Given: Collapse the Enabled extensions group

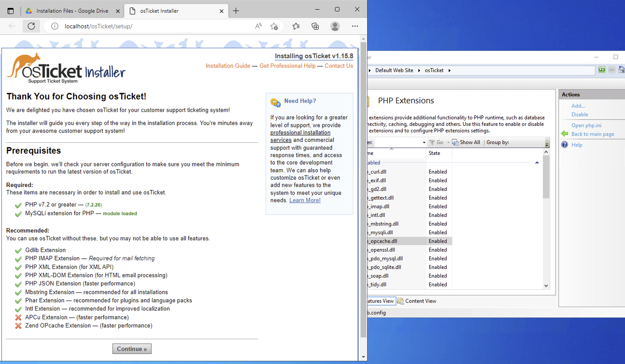Looking at the screenshot, I should pos(537,163).
